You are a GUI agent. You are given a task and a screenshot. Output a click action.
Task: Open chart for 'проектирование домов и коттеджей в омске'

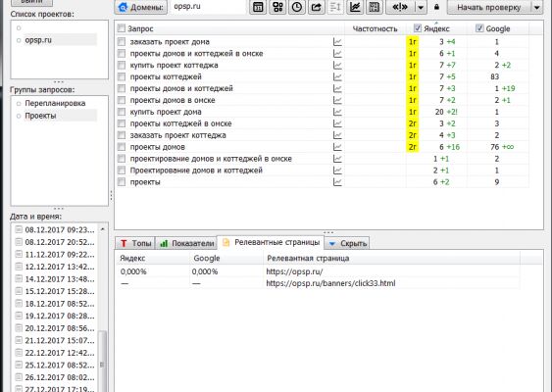coord(337,159)
